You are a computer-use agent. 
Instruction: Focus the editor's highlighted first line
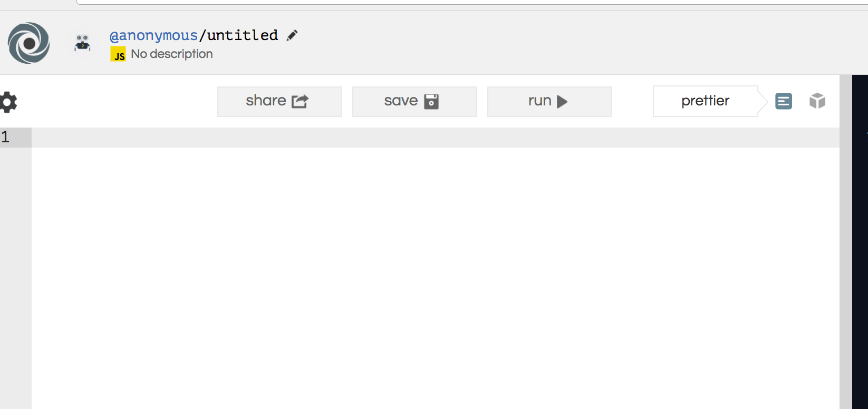click(436, 138)
